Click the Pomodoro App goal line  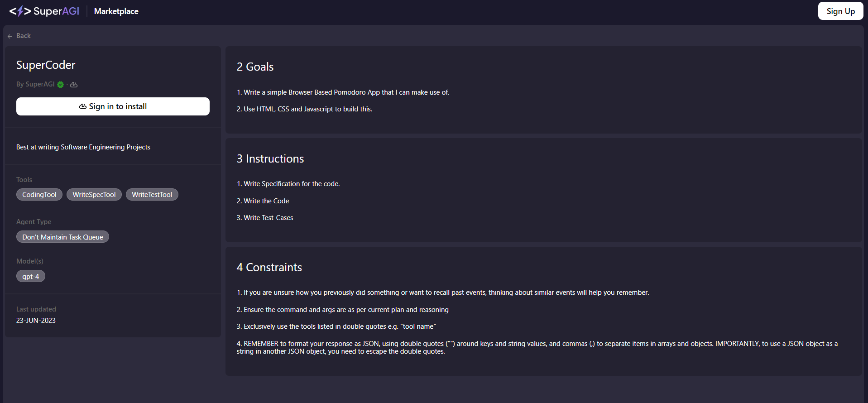coord(343,92)
